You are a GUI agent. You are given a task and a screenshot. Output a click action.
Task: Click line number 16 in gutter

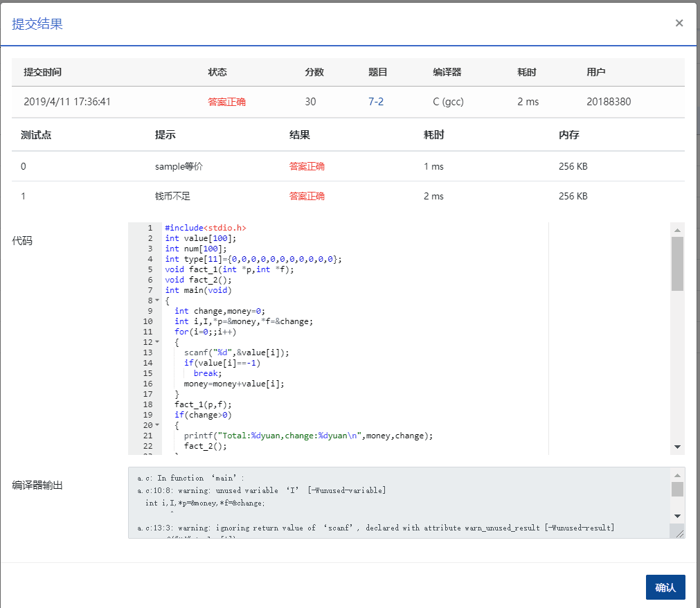pos(147,384)
